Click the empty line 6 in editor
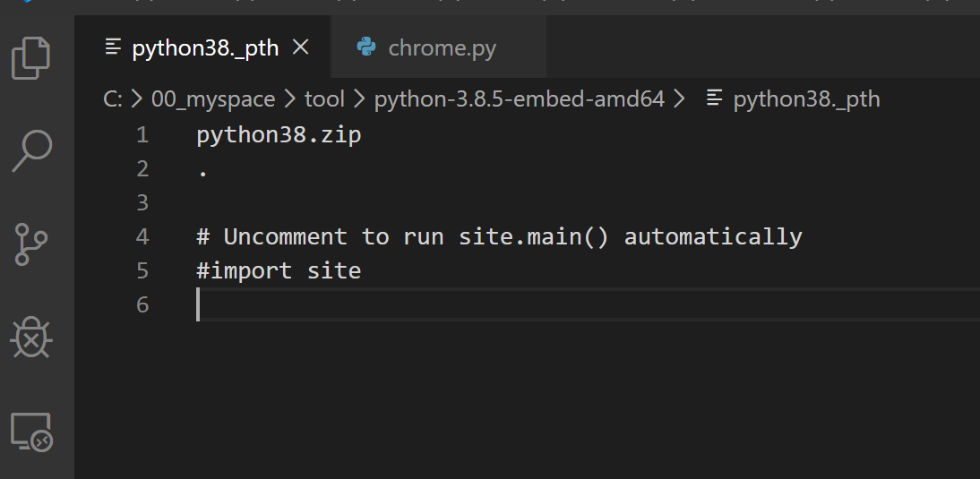The width and height of the screenshot is (980, 479). (x=588, y=304)
